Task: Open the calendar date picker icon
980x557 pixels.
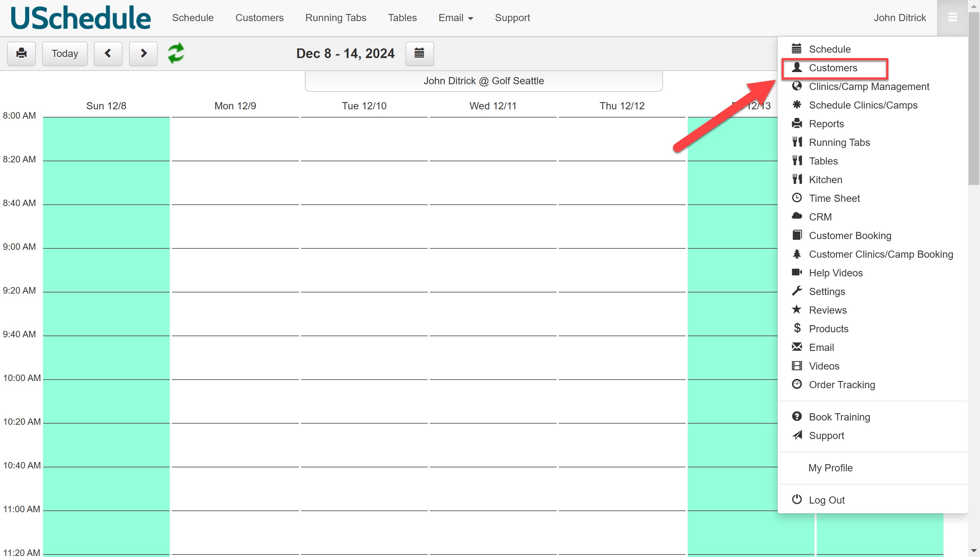Action: (419, 53)
